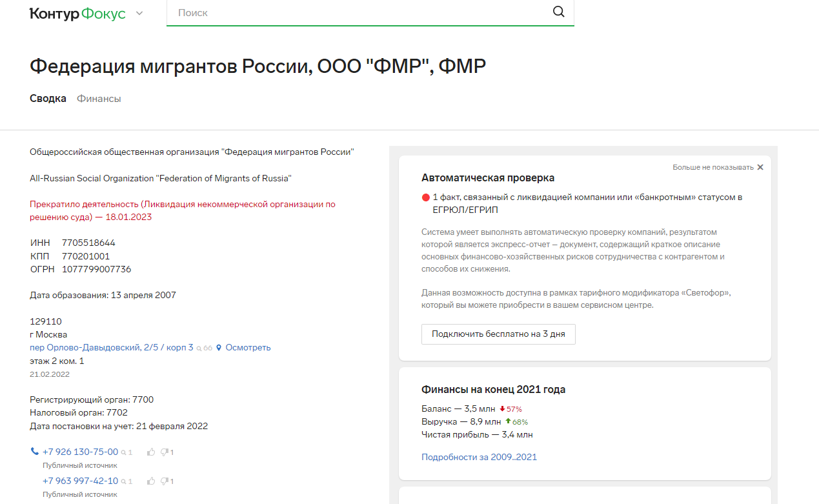The height and width of the screenshot is (504, 819).
Task: Thumbs up the +7 963 997-42-10 number
Action: coord(151,481)
